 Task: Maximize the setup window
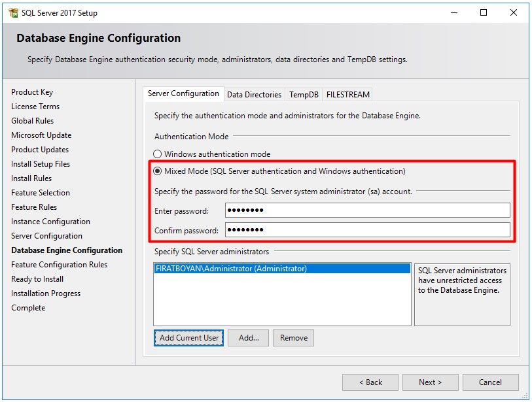click(484, 12)
